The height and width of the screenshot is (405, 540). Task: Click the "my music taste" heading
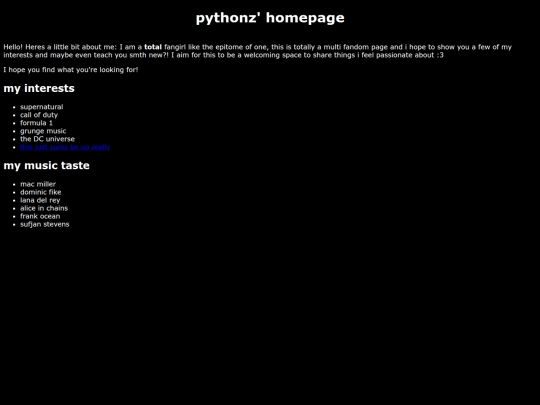point(46,166)
